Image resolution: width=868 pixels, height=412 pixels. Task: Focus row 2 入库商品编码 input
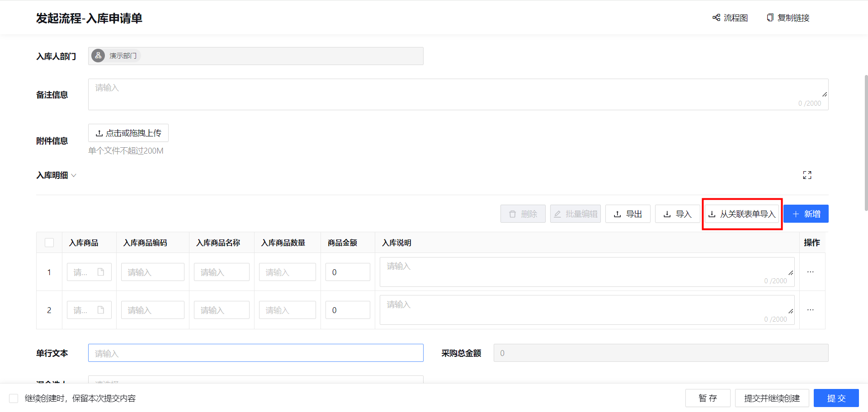click(x=153, y=310)
